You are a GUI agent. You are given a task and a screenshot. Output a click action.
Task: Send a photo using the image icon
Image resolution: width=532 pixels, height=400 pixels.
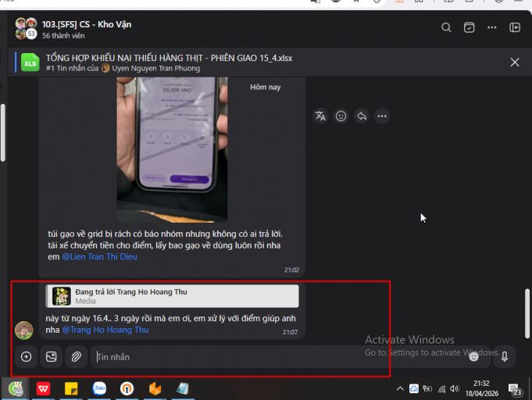tap(52, 356)
